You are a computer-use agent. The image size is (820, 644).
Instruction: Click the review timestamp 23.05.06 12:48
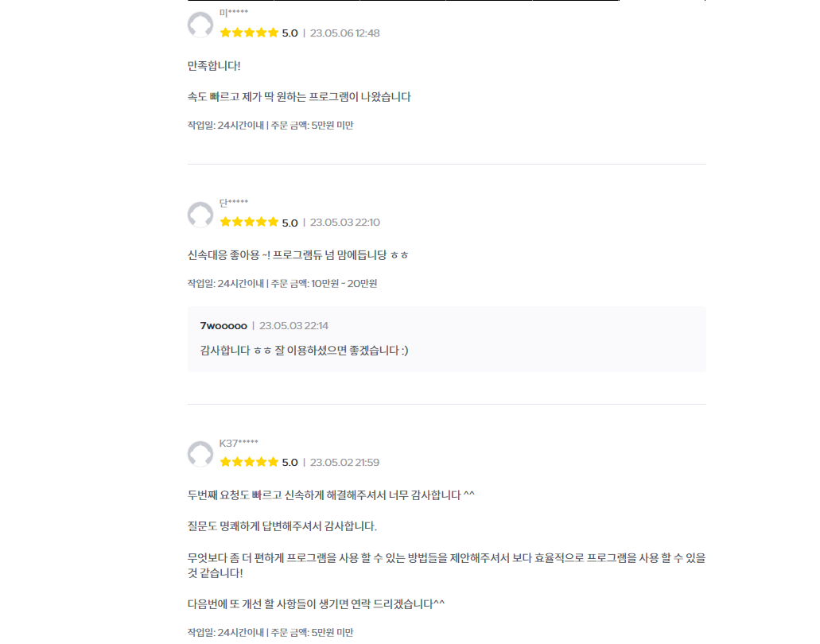point(344,33)
